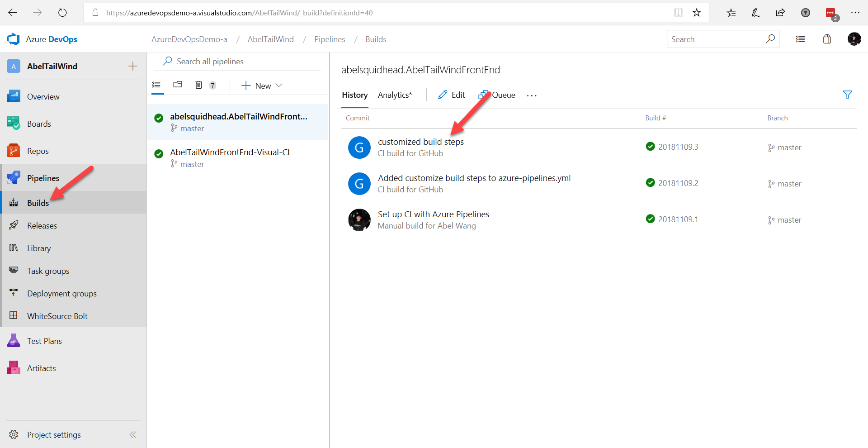
Task: Open Project settings
Action: tap(54, 434)
